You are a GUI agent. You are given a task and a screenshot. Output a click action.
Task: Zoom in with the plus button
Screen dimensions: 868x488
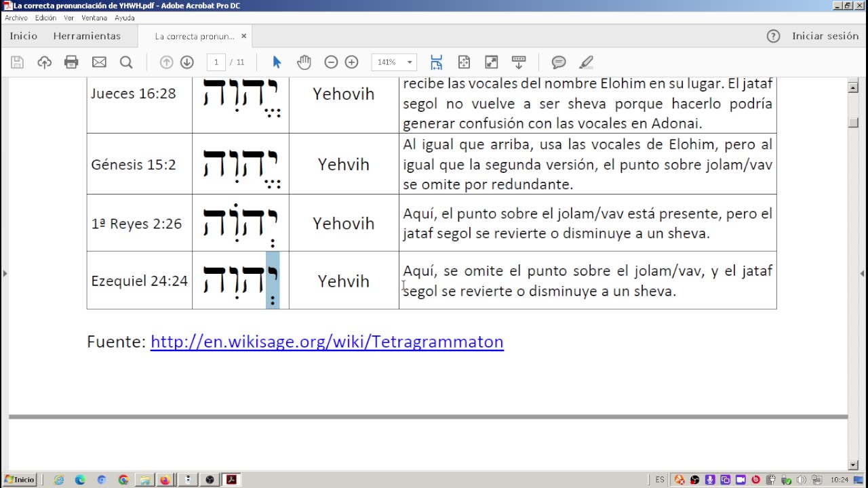click(x=351, y=62)
